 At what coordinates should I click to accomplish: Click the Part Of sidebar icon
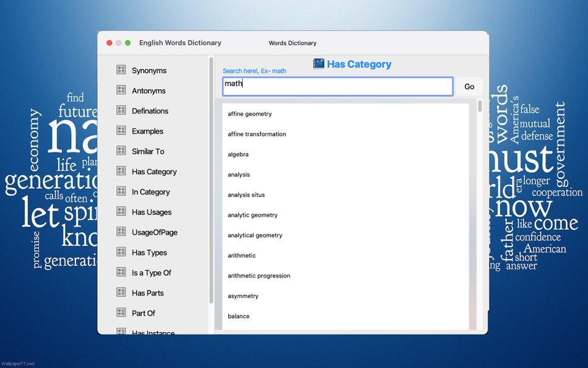(x=121, y=312)
